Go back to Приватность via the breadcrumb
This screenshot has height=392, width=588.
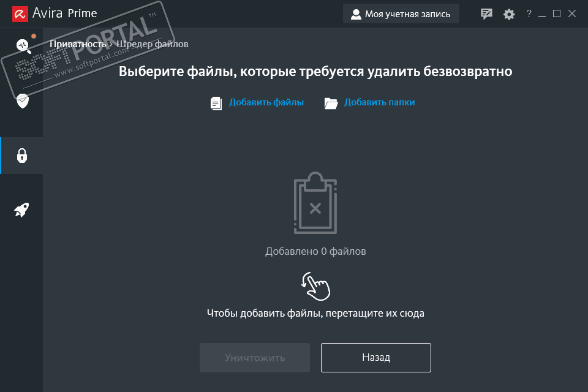78,44
